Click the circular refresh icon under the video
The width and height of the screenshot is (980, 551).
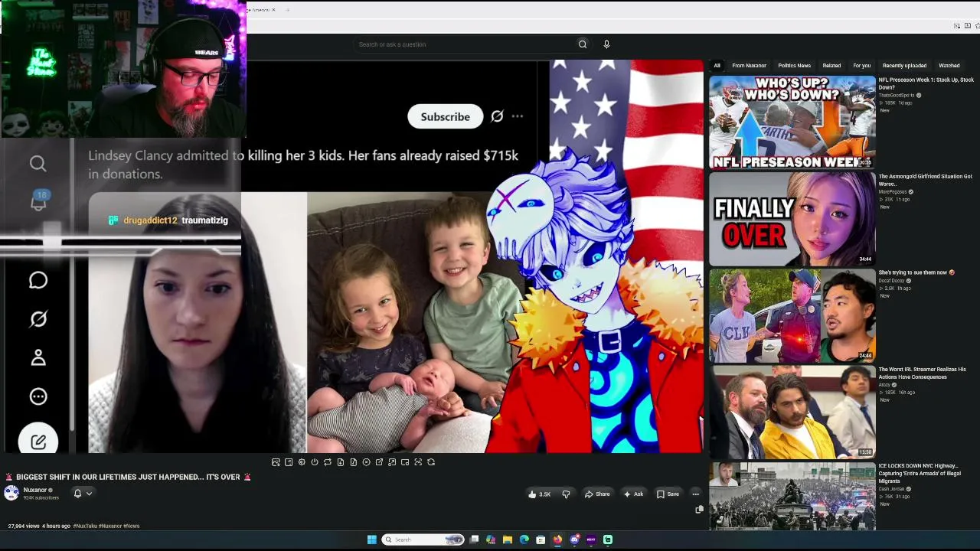coord(431,462)
